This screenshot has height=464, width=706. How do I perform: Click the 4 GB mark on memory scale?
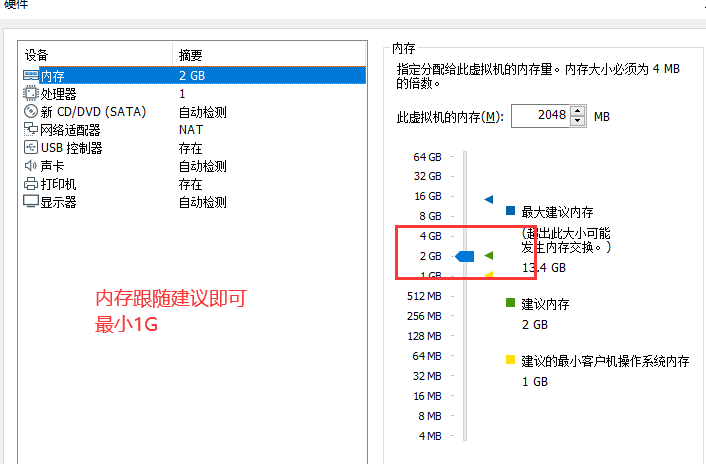click(430, 236)
